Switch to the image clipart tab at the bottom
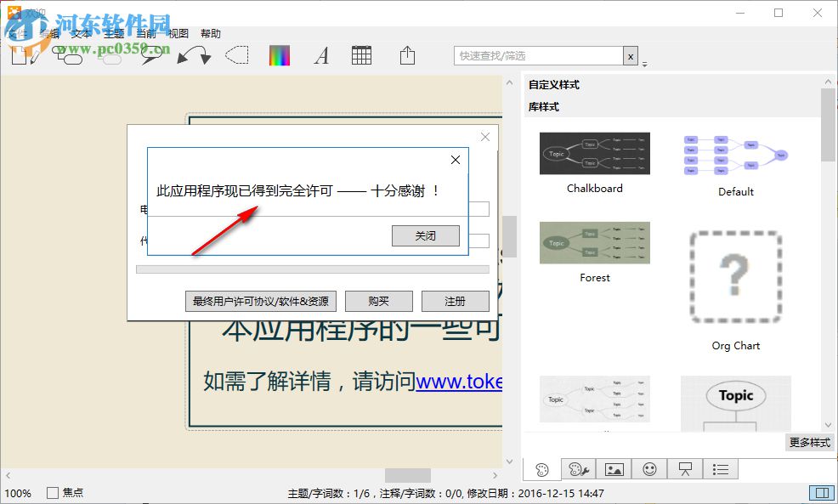The width and height of the screenshot is (838, 504). tap(614, 468)
